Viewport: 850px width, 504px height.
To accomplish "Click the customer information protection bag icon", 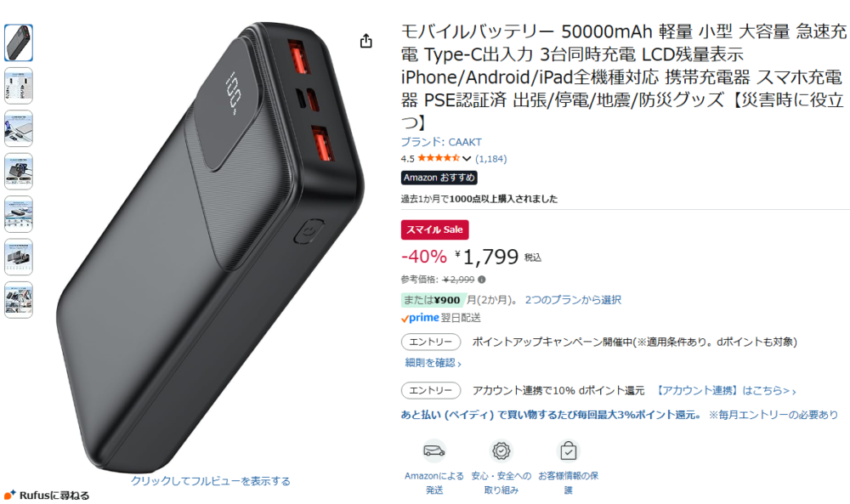I will click(x=568, y=450).
